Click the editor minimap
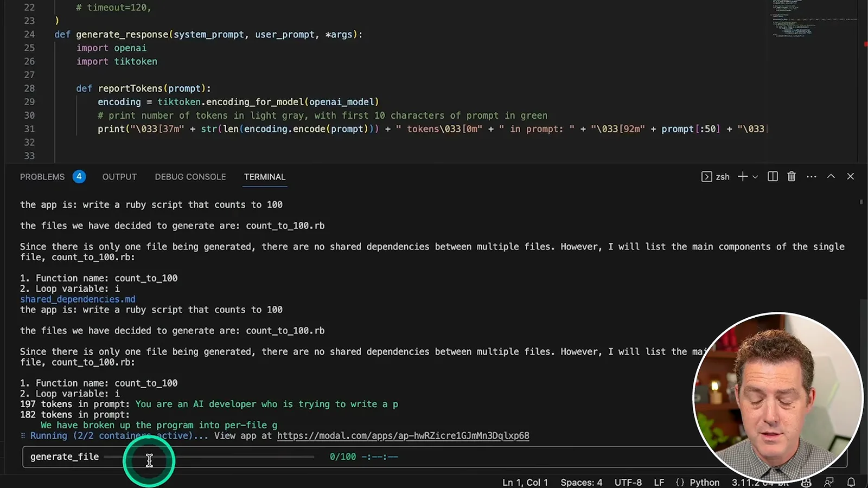Image resolution: width=868 pixels, height=488 pixels. 814,19
